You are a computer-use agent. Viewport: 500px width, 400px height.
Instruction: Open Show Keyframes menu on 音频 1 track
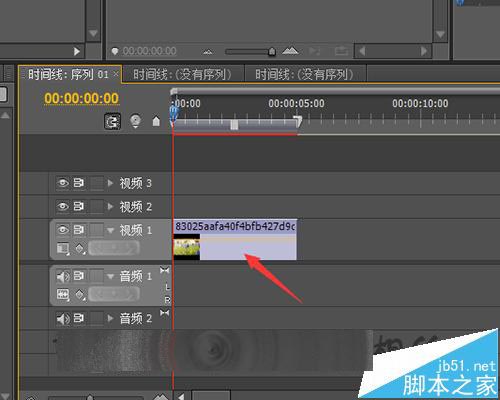coord(79,294)
